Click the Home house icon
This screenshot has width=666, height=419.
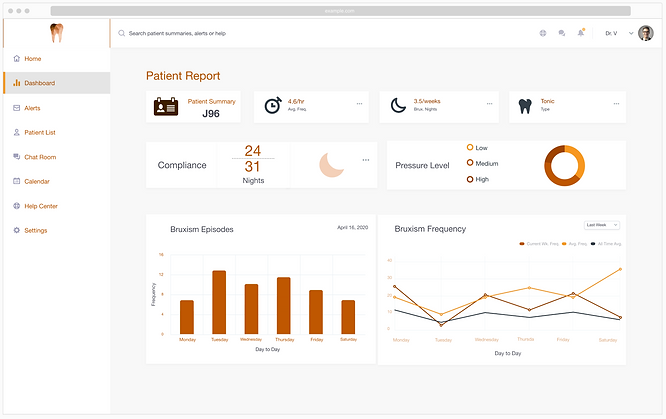17,58
